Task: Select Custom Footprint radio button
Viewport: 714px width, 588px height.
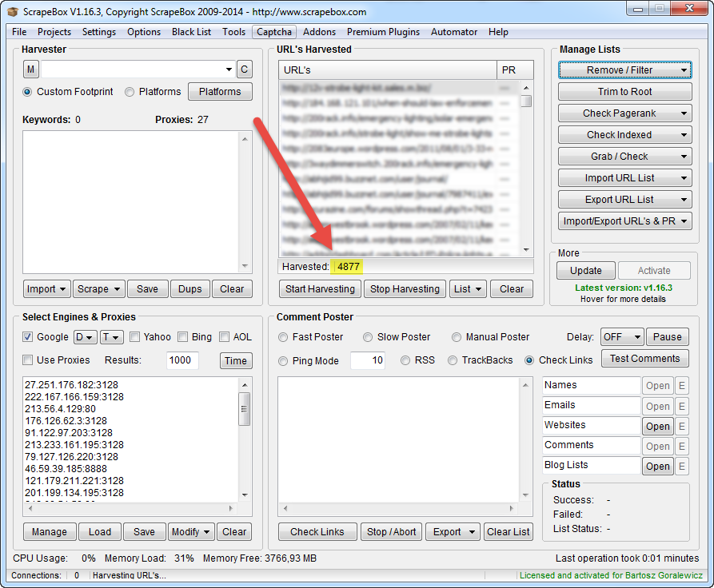Action: tap(27, 92)
